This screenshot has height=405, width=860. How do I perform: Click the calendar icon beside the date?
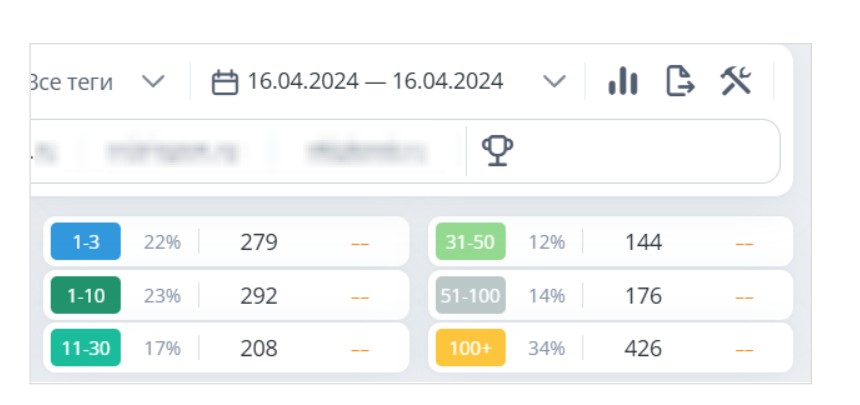pos(225,83)
